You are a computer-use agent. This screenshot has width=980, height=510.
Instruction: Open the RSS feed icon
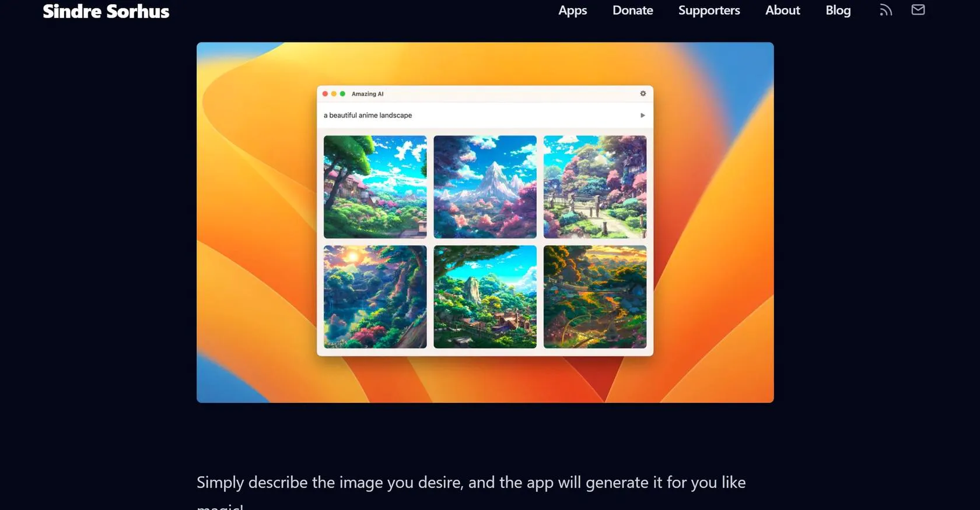tap(885, 10)
